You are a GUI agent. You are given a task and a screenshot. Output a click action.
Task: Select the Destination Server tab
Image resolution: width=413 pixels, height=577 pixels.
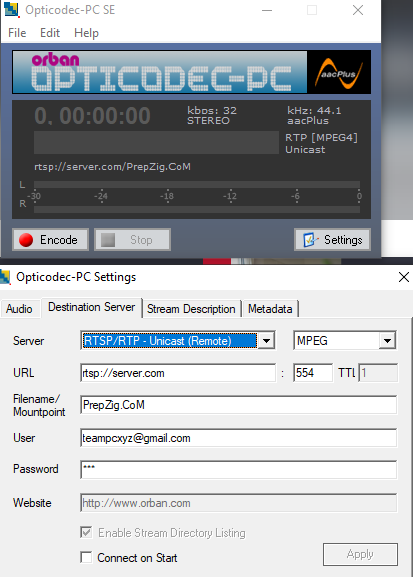91,307
